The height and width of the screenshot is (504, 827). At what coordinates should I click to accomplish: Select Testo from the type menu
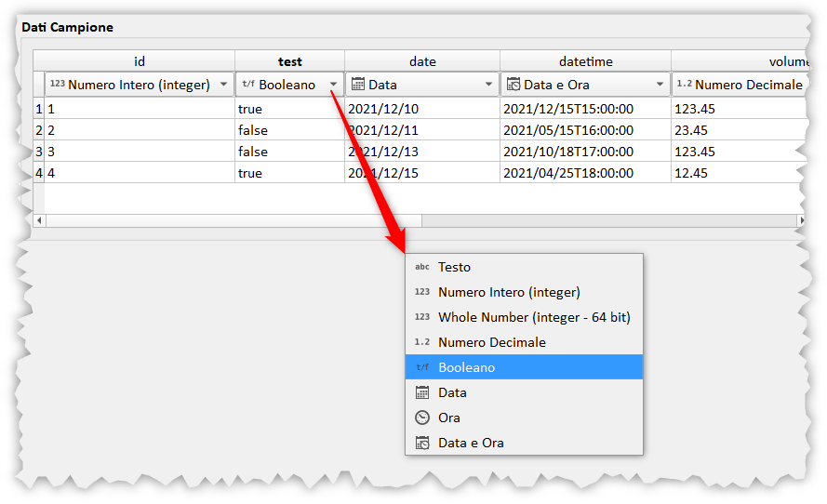point(455,267)
